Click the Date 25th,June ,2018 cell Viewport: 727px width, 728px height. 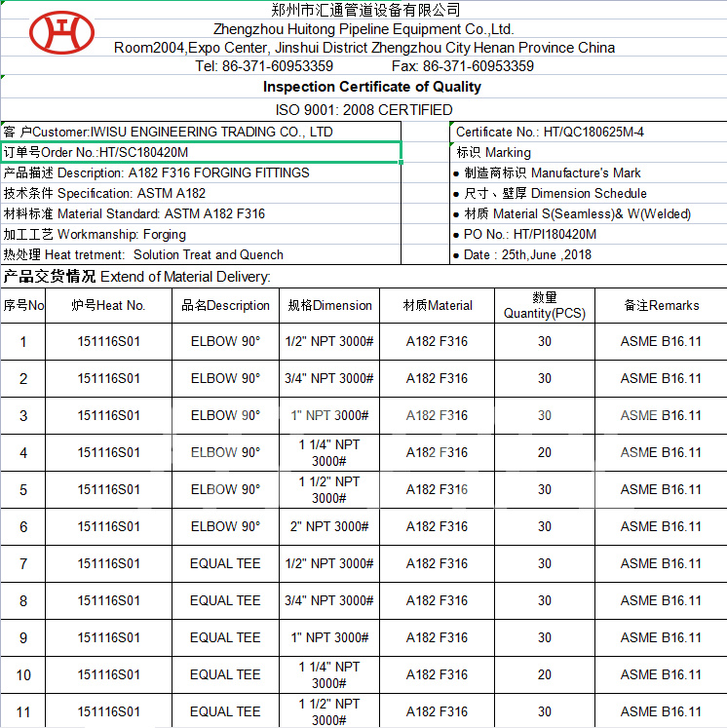coord(589,254)
